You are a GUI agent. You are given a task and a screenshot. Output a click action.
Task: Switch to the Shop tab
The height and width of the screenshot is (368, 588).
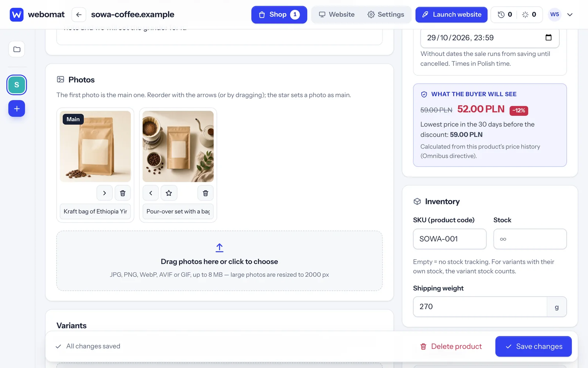pos(279,15)
